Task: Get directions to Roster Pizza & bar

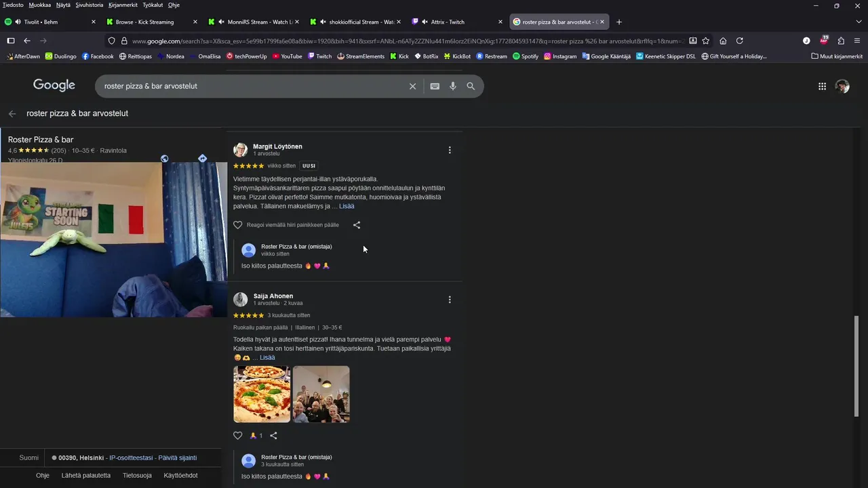Action: pos(202,159)
